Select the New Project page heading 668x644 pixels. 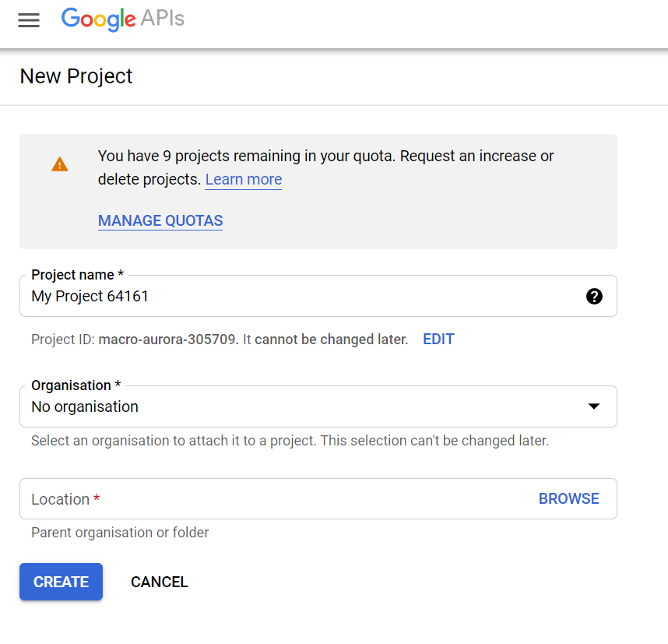coord(76,76)
